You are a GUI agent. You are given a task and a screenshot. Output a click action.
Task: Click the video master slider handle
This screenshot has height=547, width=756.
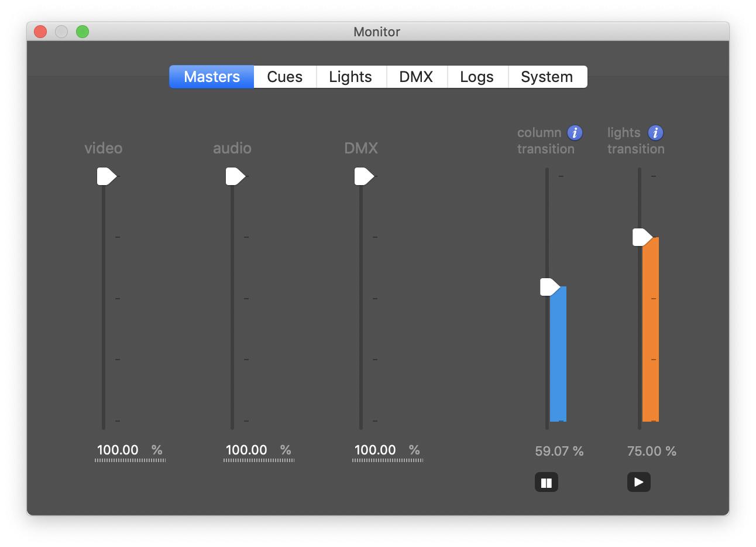coord(106,176)
